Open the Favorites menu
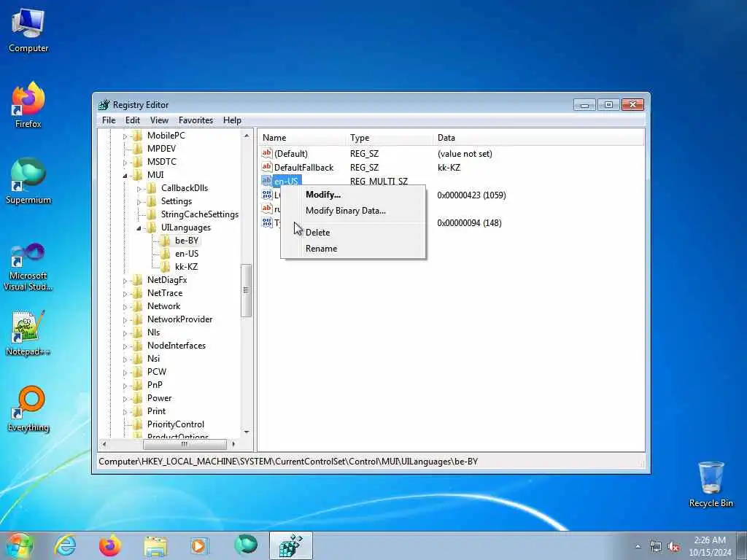 tap(196, 120)
